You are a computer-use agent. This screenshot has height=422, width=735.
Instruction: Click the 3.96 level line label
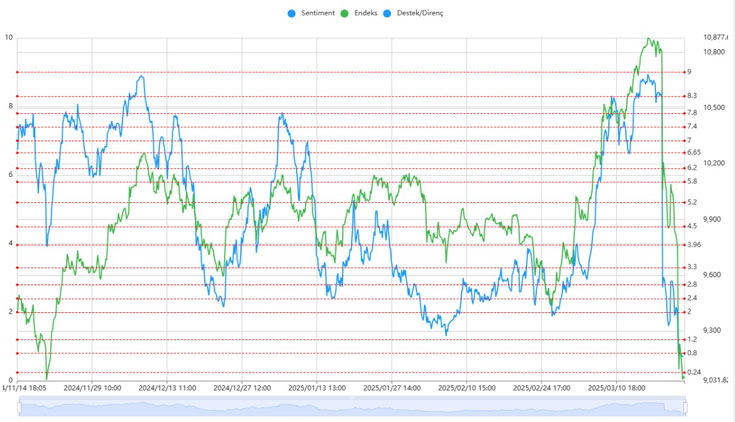coord(694,245)
